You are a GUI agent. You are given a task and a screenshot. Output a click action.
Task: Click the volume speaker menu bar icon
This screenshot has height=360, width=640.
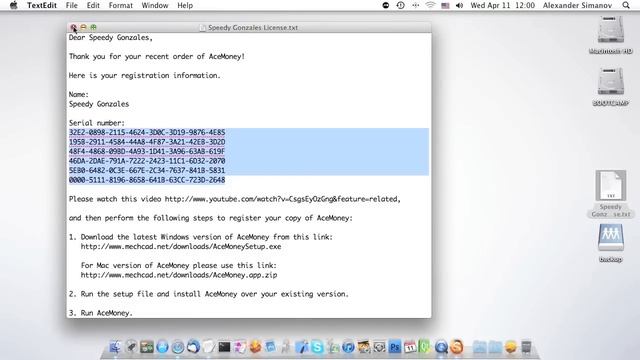pos(459,5)
